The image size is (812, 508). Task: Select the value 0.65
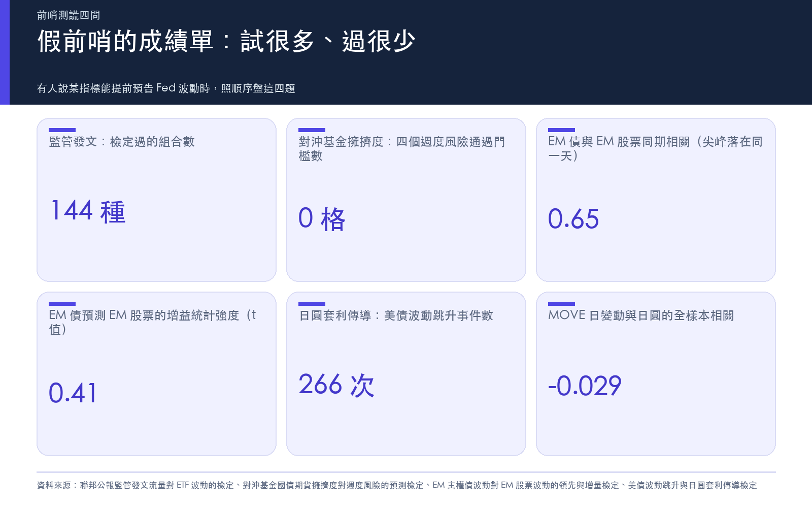(x=573, y=219)
